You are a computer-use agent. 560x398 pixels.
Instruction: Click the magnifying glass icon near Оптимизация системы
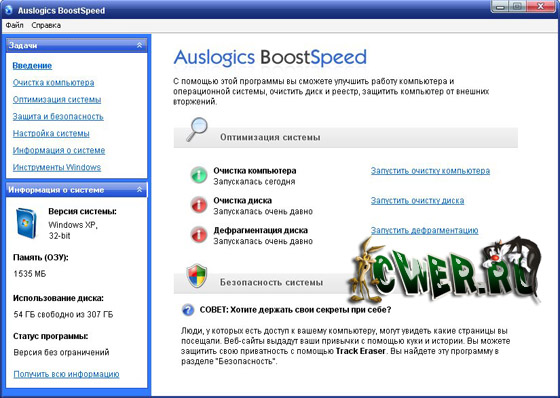pos(197,129)
